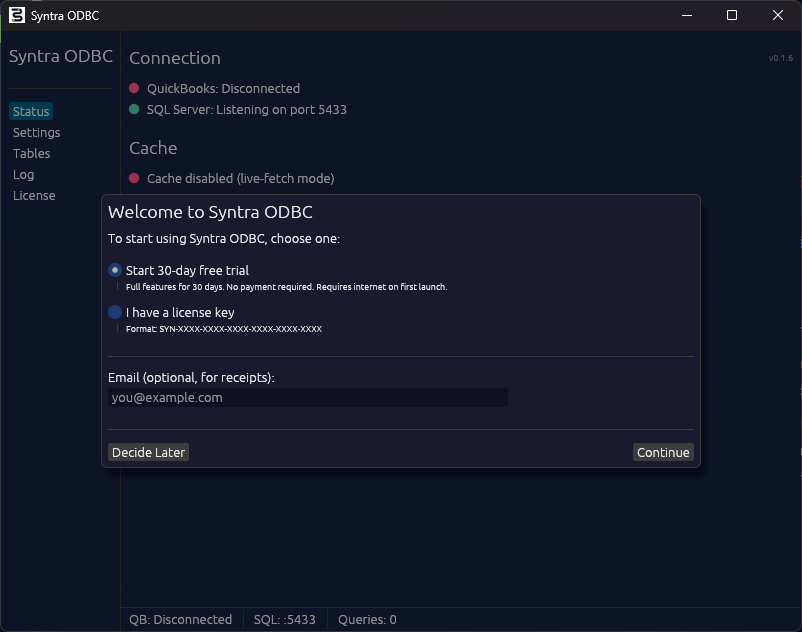Minimize the Syntra ODBC window
The image size is (802, 632).
coord(687,15)
